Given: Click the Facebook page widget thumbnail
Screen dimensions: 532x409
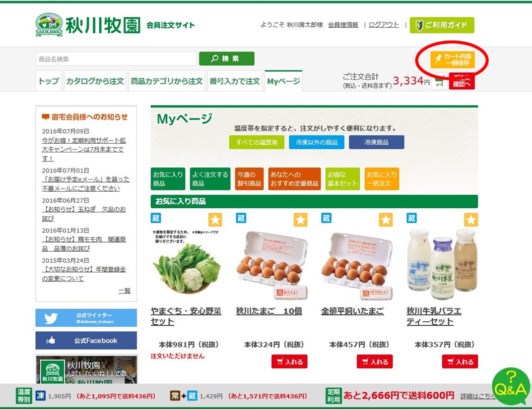Looking at the screenshot, I should [x=52, y=372].
